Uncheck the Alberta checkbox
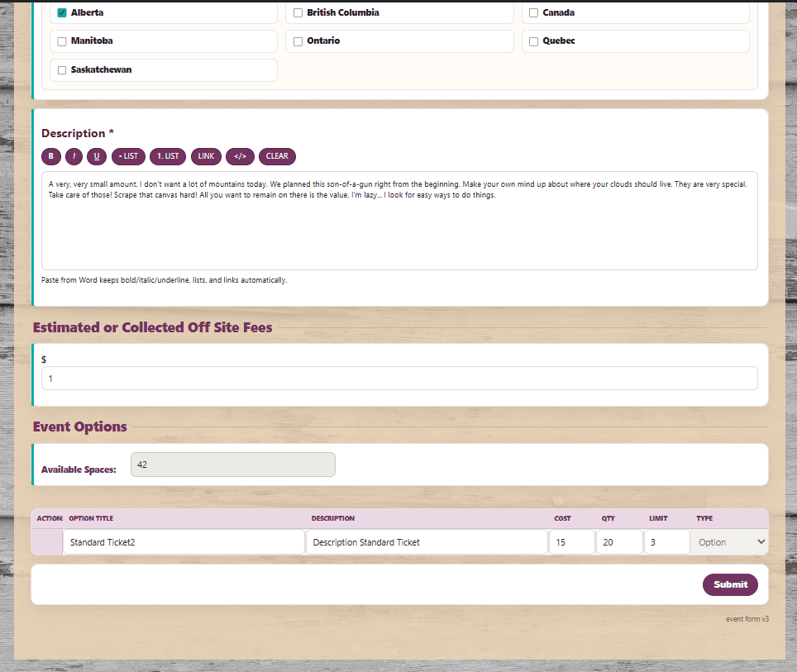797x672 pixels. pos(62,12)
